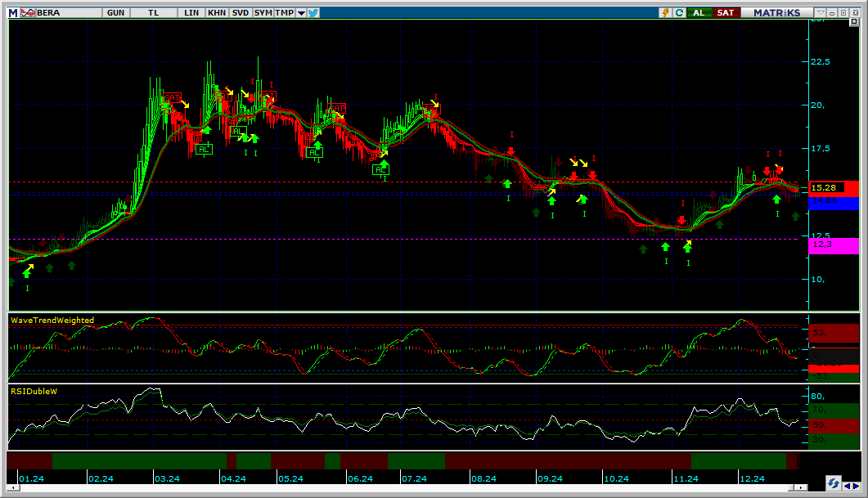Click the 03.24 date axis label
This screenshot has height=498, width=868.
pos(167,478)
